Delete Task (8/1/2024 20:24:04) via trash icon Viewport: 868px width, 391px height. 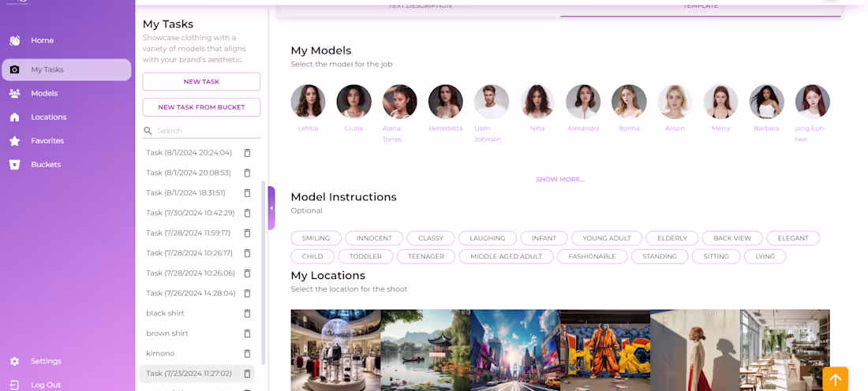[x=248, y=153]
